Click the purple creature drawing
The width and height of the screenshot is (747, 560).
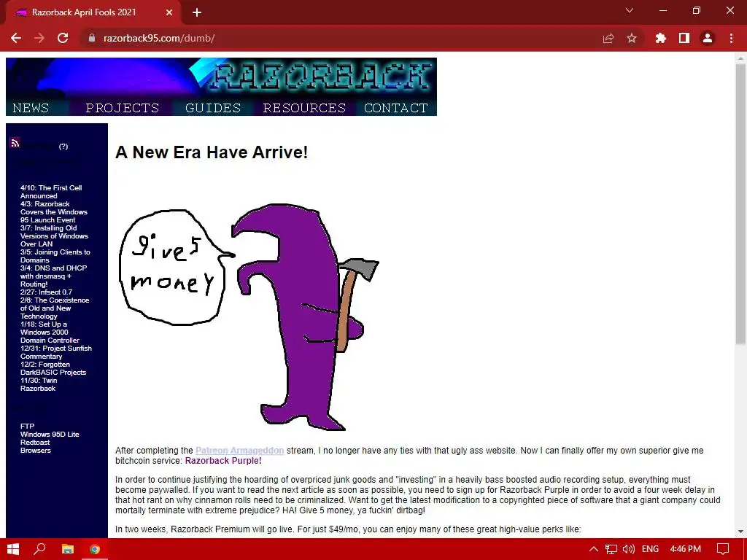(x=305, y=316)
